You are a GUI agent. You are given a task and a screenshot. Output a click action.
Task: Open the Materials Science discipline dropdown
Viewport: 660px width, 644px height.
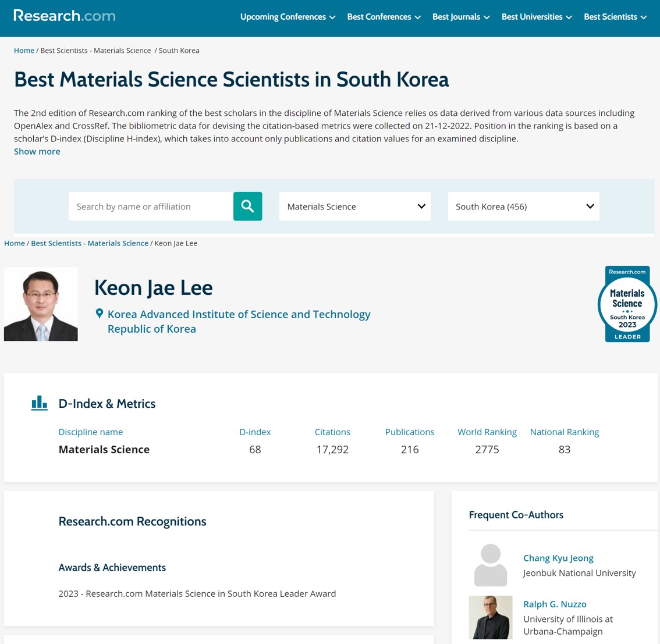pyautogui.click(x=354, y=206)
